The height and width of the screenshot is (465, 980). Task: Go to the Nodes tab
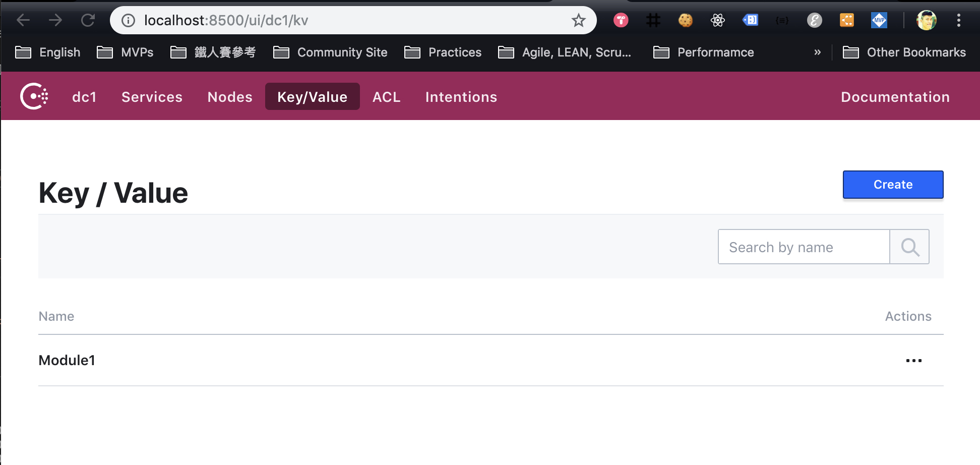tap(230, 97)
